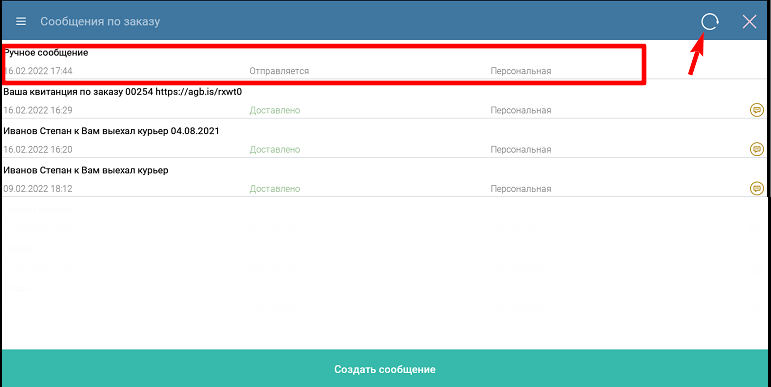Click 'Персональная' in the Ручное сообщение row
Screen dimensions: 771x387
pyautogui.click(x=521, y=71)
